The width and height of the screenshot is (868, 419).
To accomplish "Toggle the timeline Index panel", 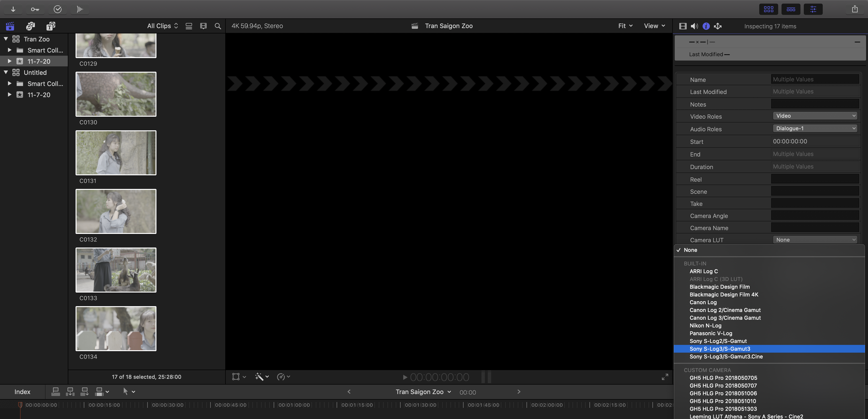I will 22,392.
